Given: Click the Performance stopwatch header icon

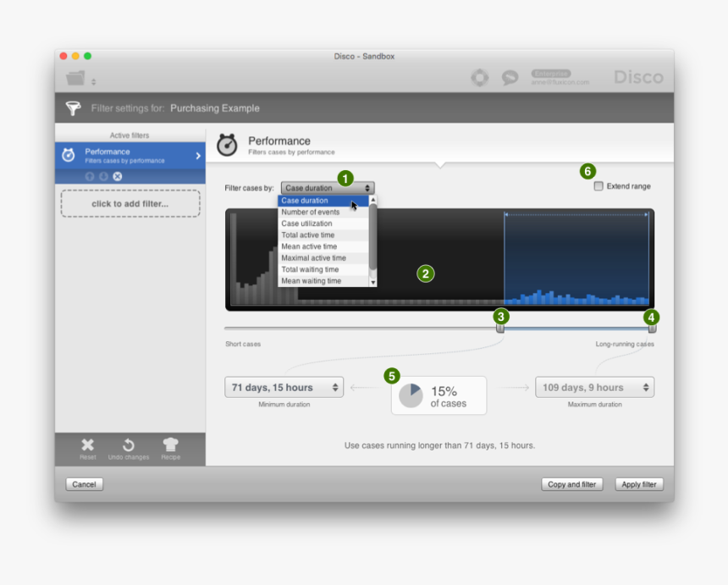Looking at the screenshot, I should click(x=227, y=146).
